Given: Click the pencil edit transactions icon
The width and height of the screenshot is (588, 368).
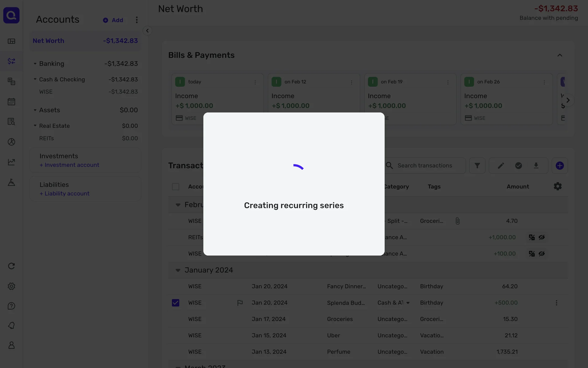Looking at the screenshot, I should 501,166.
